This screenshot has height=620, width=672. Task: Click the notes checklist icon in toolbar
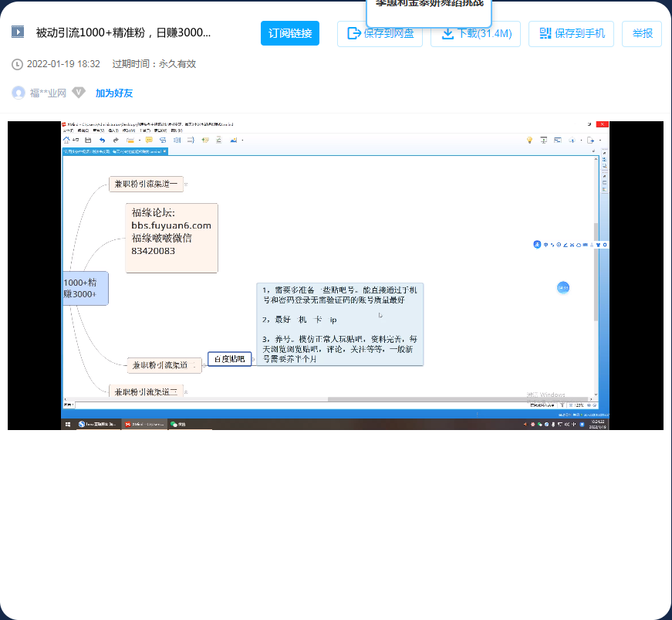(x=218, y=140)
